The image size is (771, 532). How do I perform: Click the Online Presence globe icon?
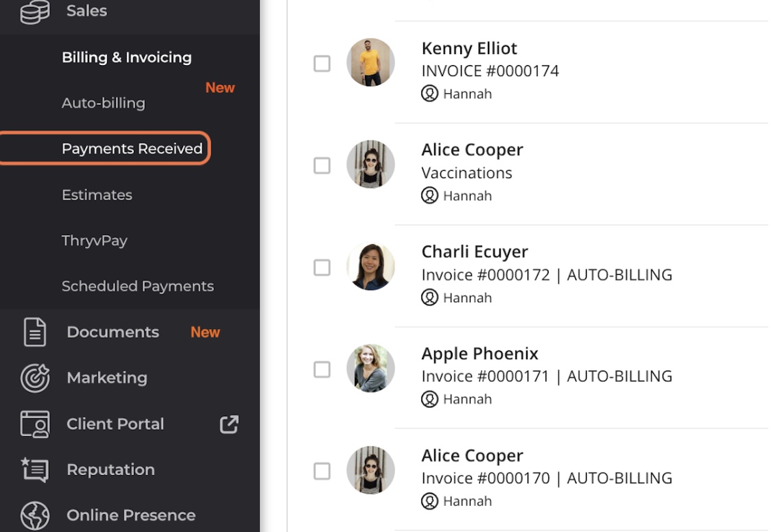point(35,516)
